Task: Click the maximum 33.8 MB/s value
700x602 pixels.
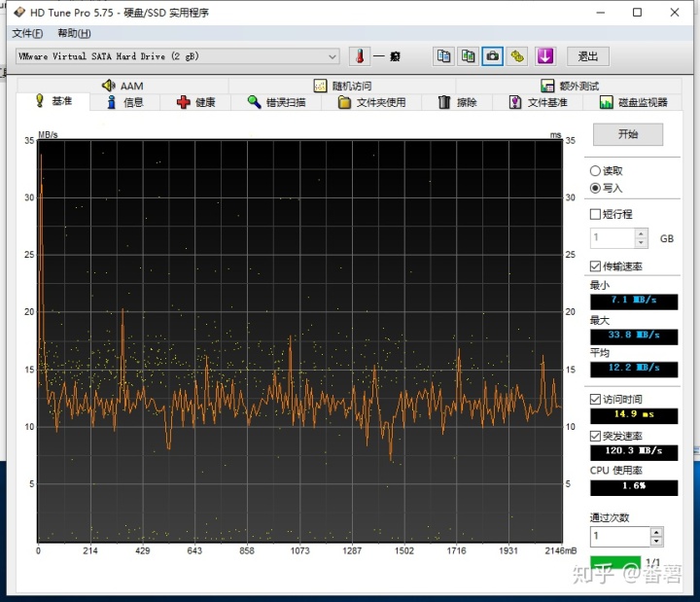Action: (x=634, y=336)
